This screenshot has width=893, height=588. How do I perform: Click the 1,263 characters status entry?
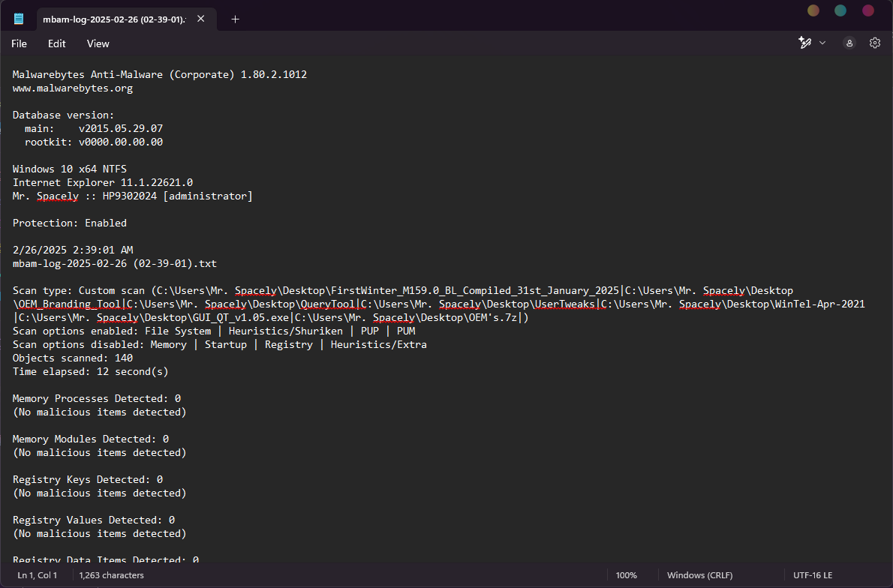pyautogui.click(x=111, y=575)
